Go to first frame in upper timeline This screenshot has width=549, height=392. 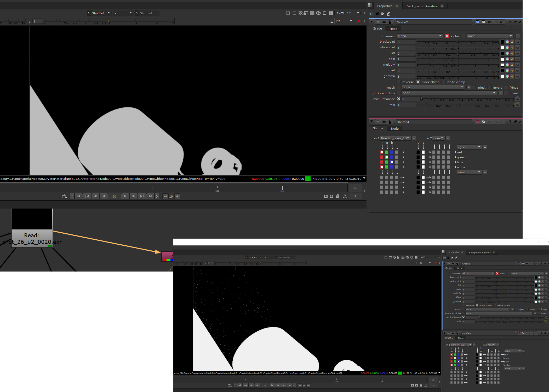79,196
